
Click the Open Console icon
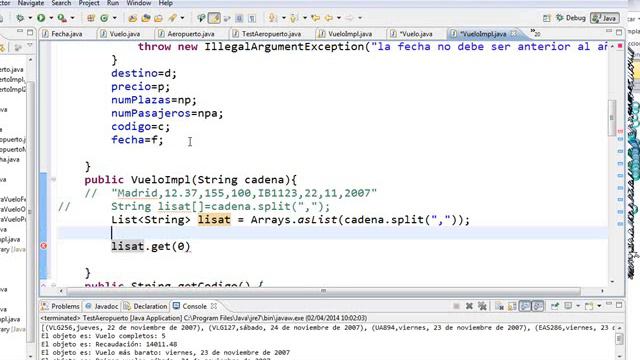[589, 306]
